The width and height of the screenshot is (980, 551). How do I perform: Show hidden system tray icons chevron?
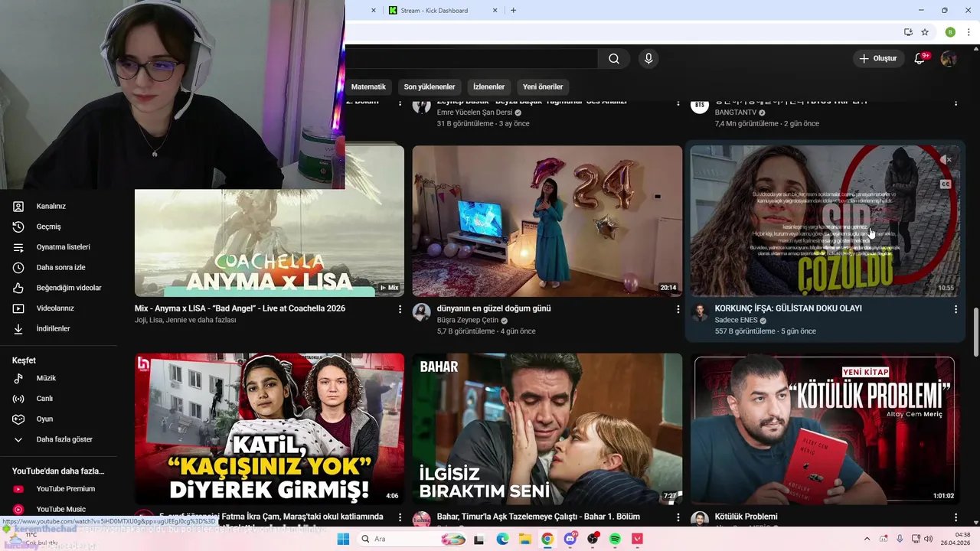click(867, 539)
